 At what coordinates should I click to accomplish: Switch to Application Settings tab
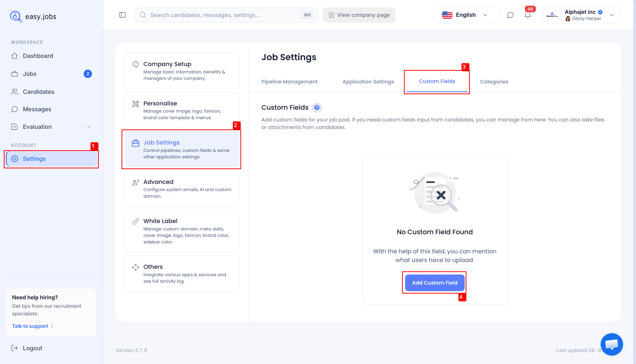click(x=368, y=82)
